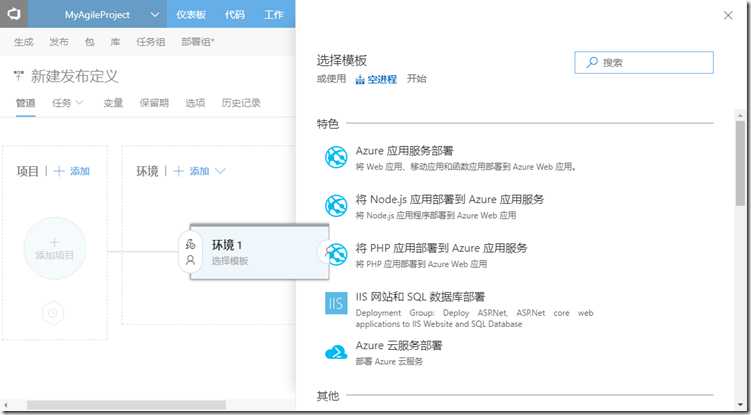Click the 部署 Azure 云服务 description text
The width and height of the screenshot is (751, 415).
(x=389, y=362)
